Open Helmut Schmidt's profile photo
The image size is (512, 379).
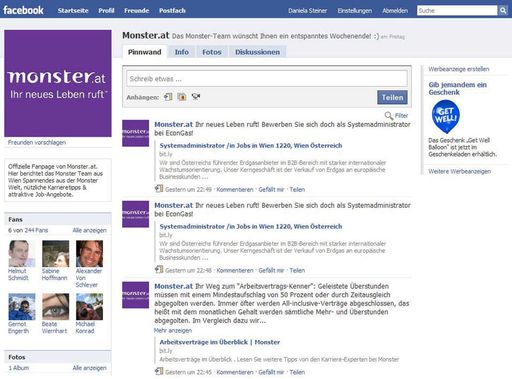22,254
